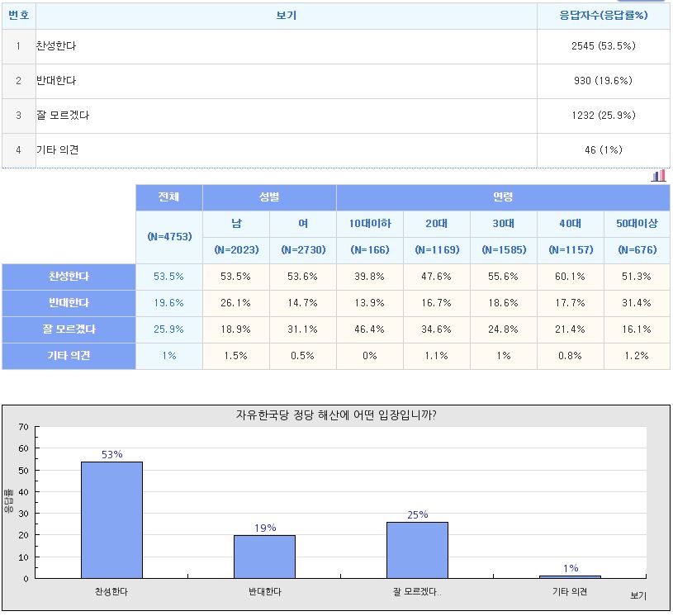Click the 기타 의견 x-axis label in chart
The width and height of the screenshot is (673, 616).
point(570,592)
